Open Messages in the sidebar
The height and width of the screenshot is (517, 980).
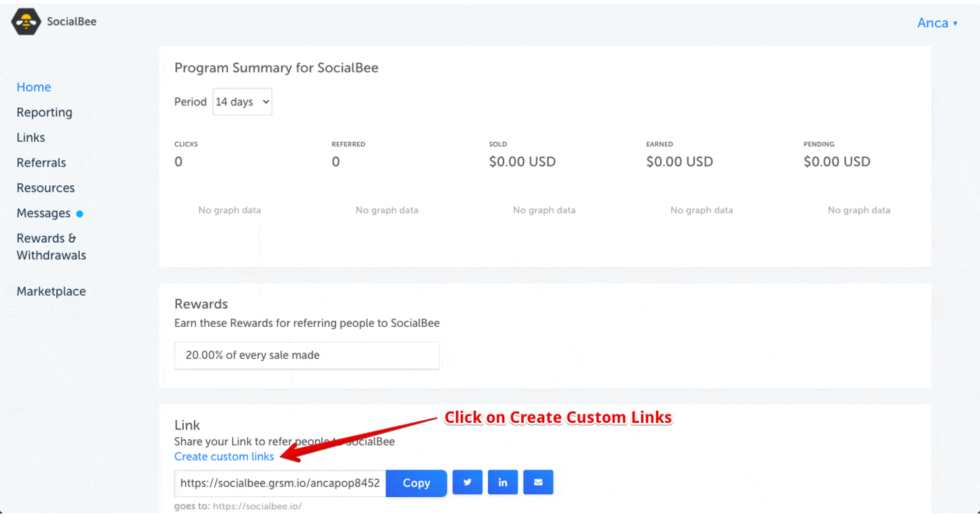43,214
